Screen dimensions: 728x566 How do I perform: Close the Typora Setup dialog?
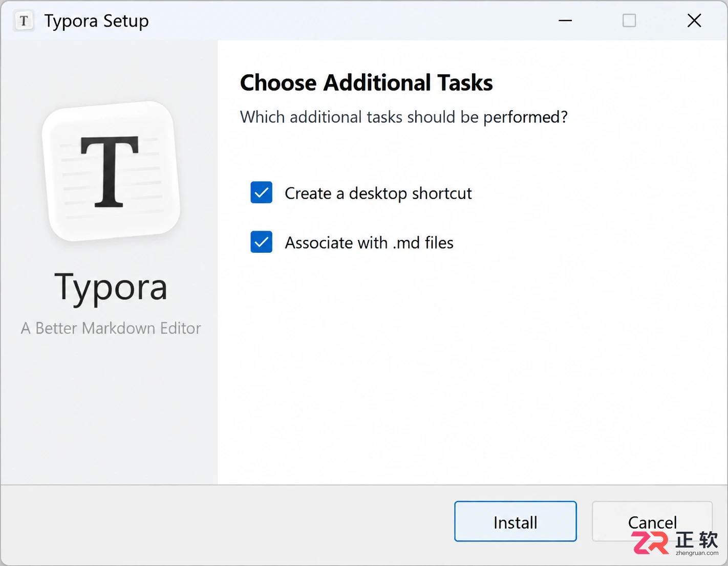(x=694, y=20)
